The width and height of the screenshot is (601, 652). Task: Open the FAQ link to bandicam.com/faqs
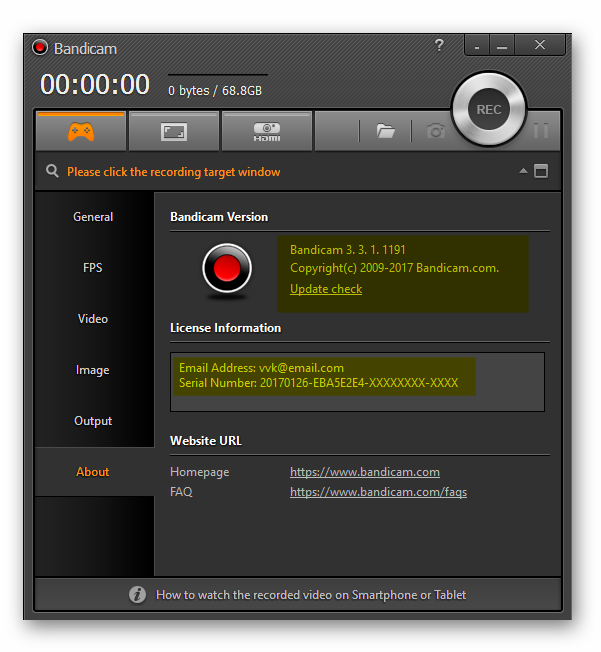[378, 492]
